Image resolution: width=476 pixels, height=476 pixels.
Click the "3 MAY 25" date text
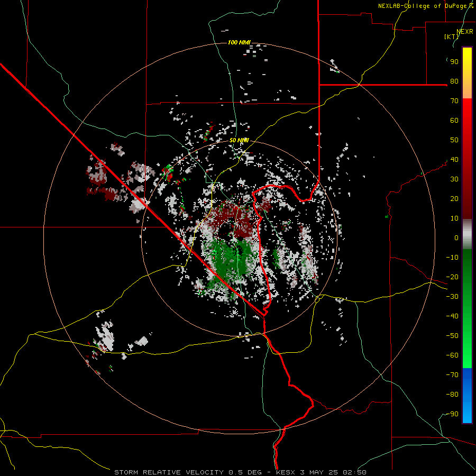[x=319, y=472]
